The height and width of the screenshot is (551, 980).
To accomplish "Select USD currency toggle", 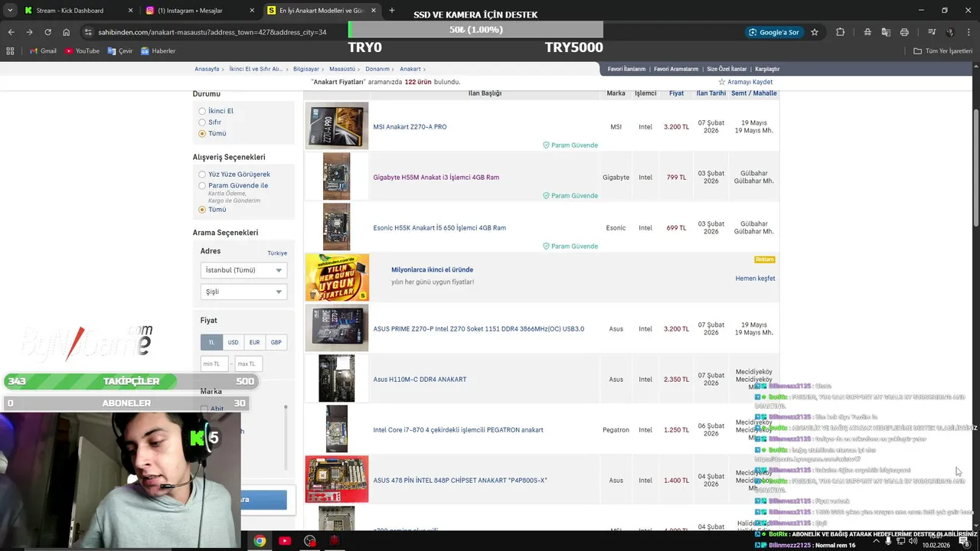I will (x=233, y=342).
